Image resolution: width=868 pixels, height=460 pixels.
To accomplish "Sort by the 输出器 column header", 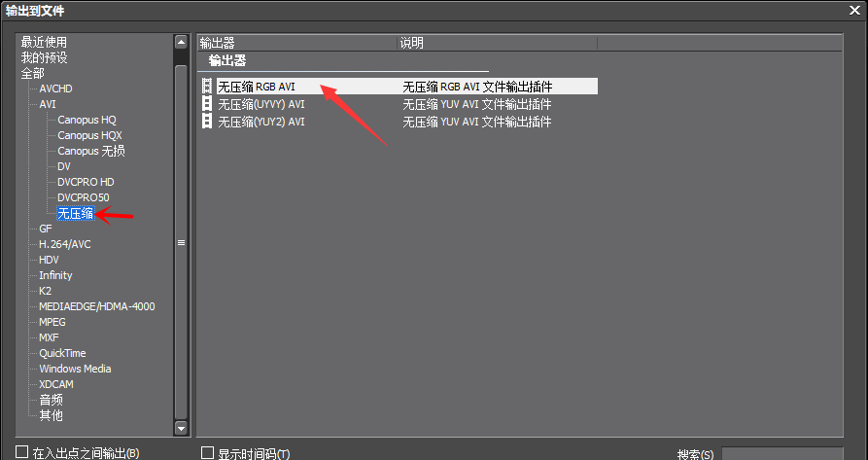I will pos(297,43).
